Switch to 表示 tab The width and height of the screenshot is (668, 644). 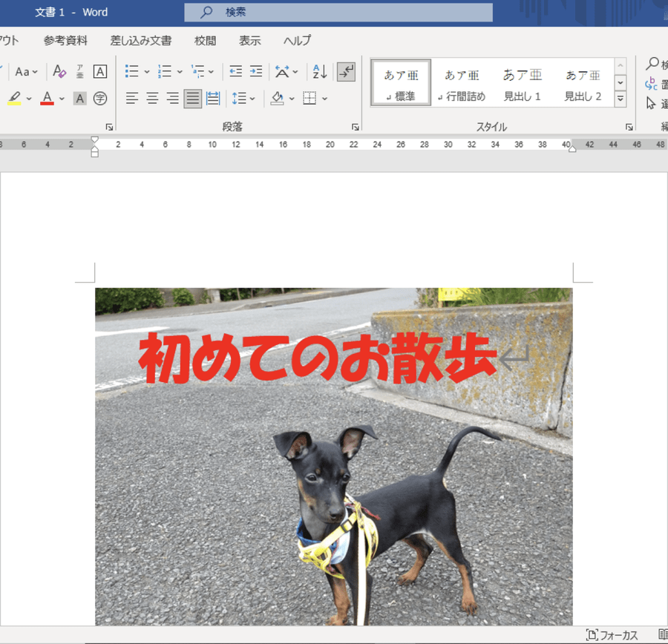click(x=249, y=41)
